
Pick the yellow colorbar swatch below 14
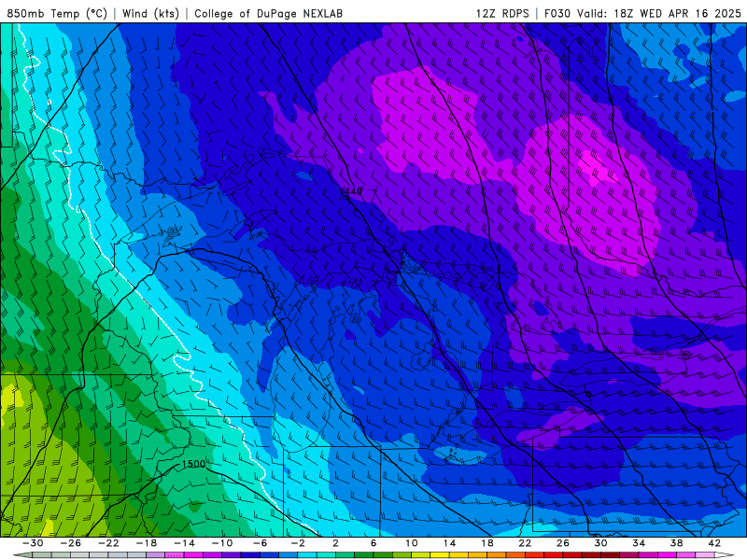440,555
